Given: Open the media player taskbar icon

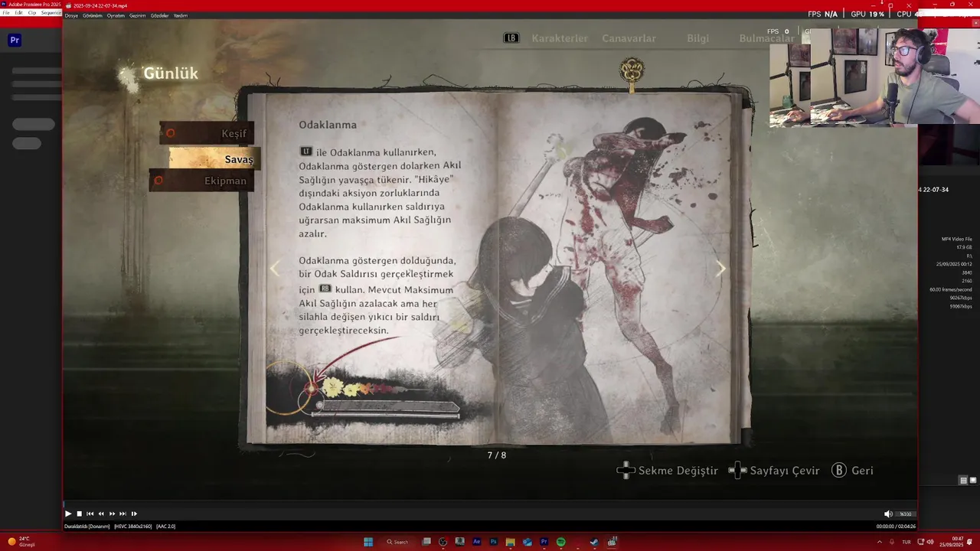Looking at the screenshot, I should click(612, 542).
